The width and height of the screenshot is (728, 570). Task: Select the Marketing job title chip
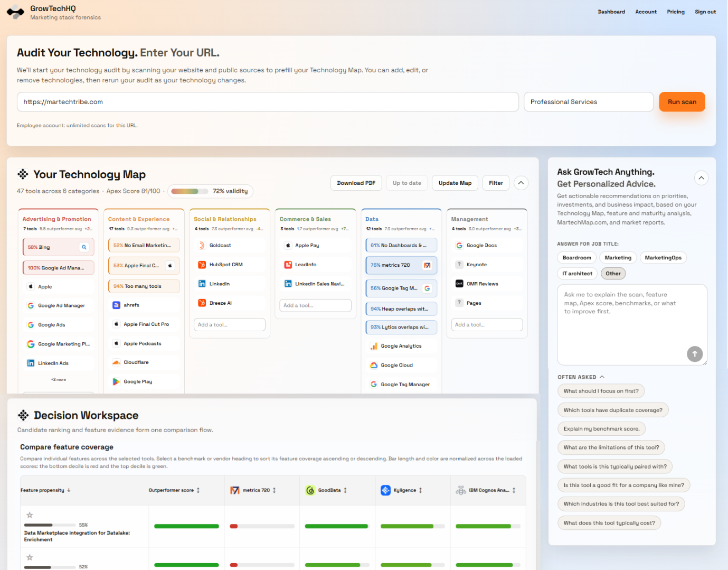(618, 258)
